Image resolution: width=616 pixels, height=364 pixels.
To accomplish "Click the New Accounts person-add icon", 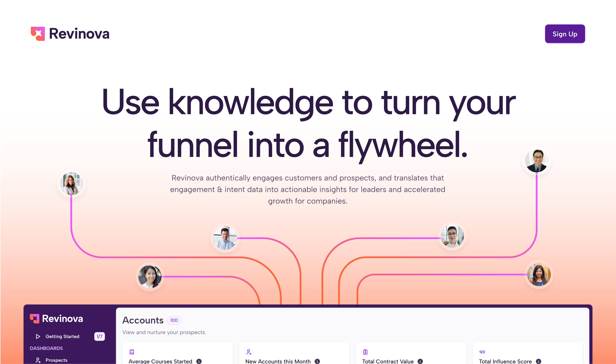I will pos(249,352).
